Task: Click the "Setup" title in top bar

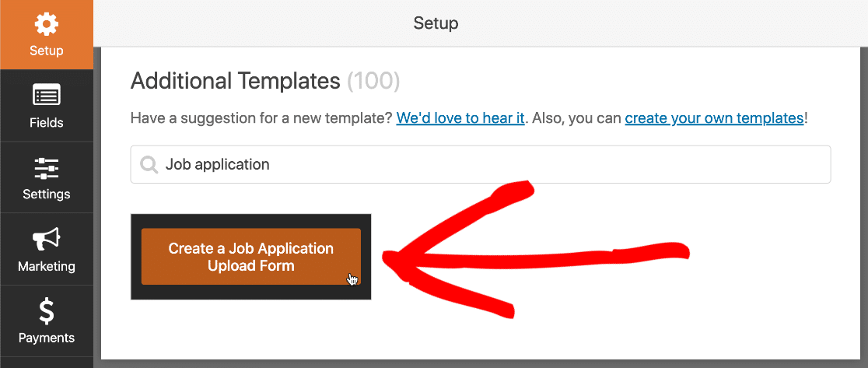Action: point(436,23)
